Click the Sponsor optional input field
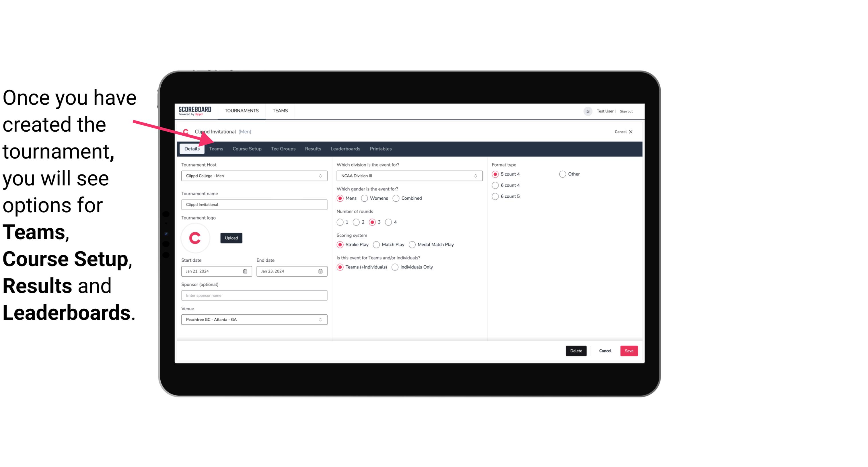The width and height of the screenshot is (868, 467). pos(254,295)
